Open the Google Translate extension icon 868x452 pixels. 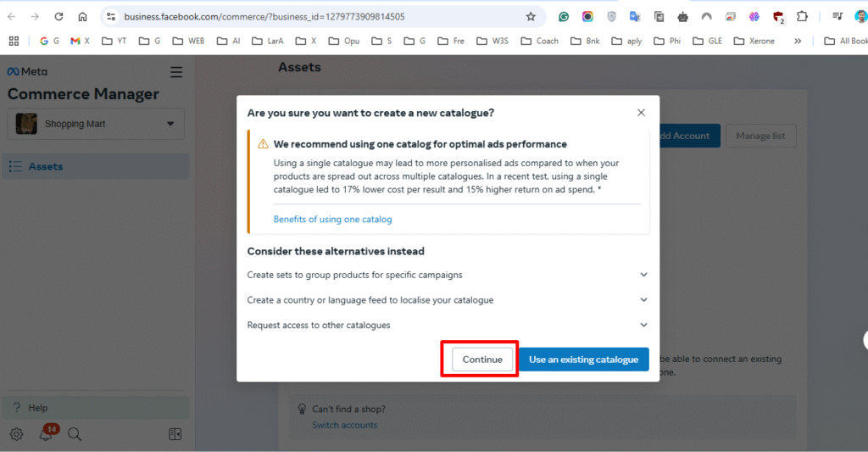click(x=635, y=17)
